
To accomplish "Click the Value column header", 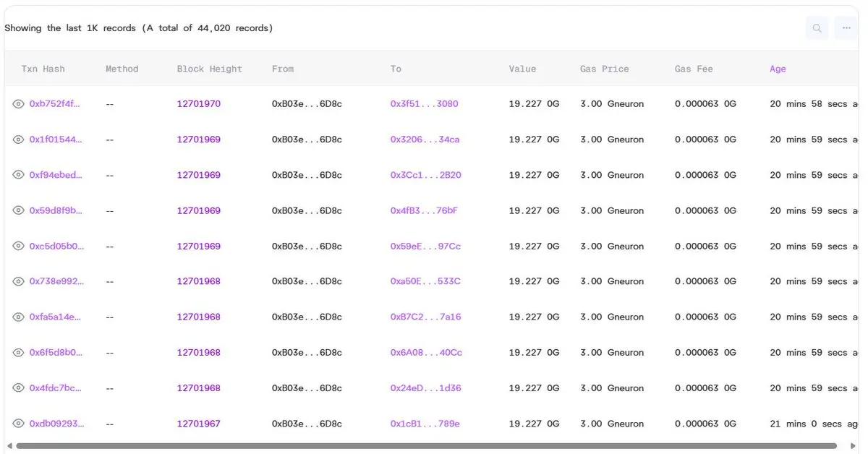I will [522, 69].
